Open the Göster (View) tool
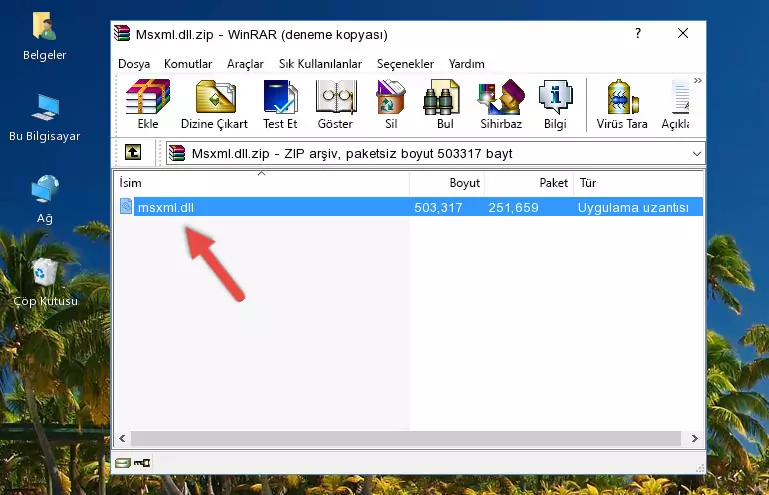769x495 pixels. (335, 104)
